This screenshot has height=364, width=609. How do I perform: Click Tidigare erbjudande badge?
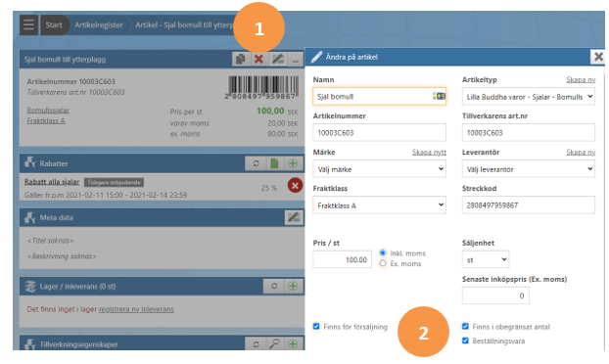[114, 182]
